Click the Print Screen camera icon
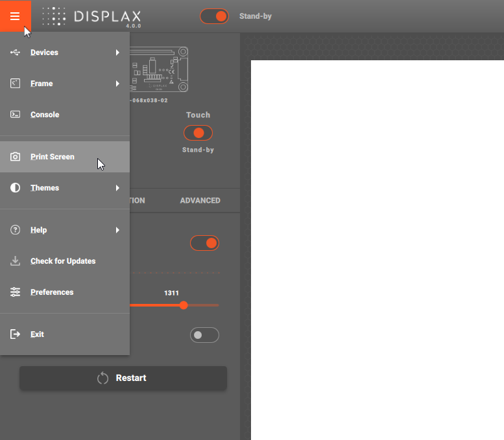Viewport: 504px width, 440px height. click(16, 157)
